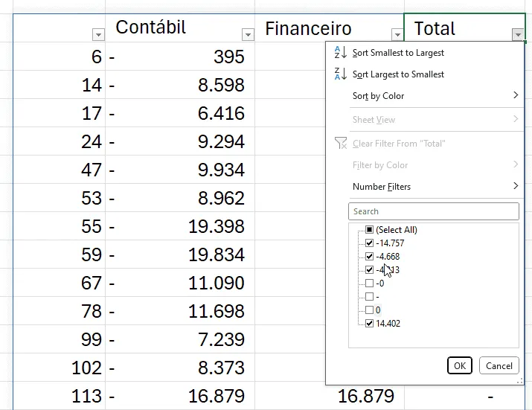Select the cell with value 9.294
This screenshot has height=410, width=532.
(x=180, y=141)
